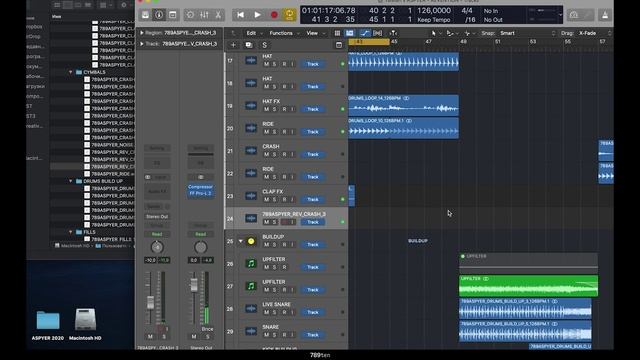
Task: Adjust the left channel pan knob
Action: click(157, 247)
